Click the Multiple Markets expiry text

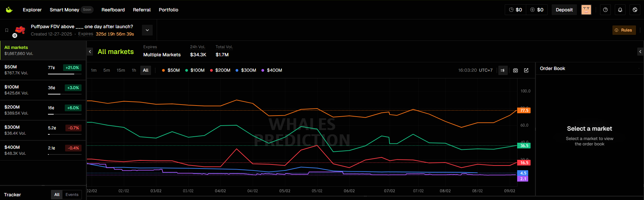click(162, 55)
